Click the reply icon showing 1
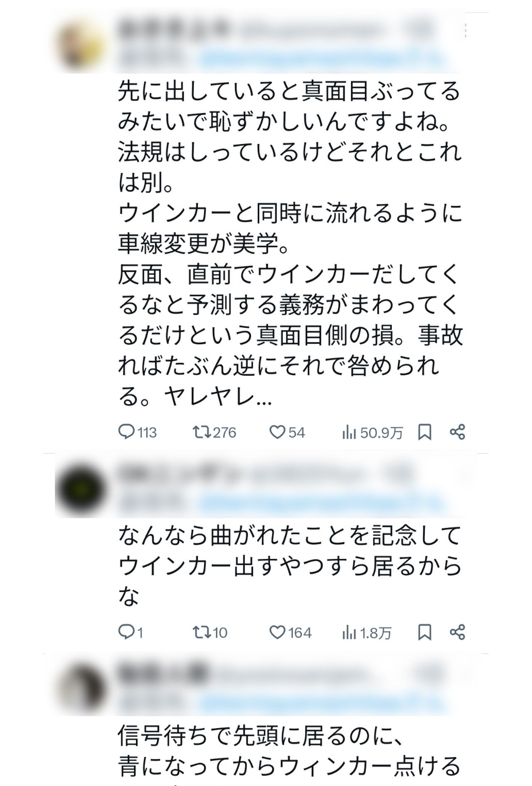This screenshot has height=786, width=532. (x=127, y=632)
